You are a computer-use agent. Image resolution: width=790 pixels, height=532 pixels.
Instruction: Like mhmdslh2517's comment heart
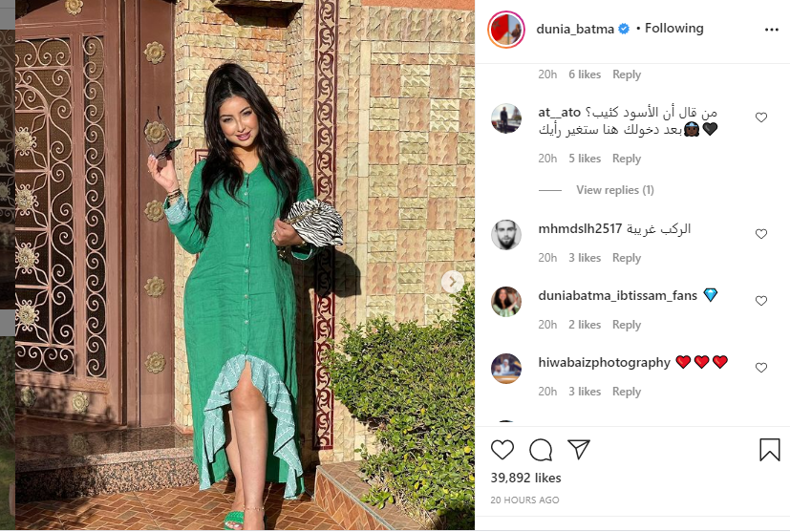pos(760,234)
